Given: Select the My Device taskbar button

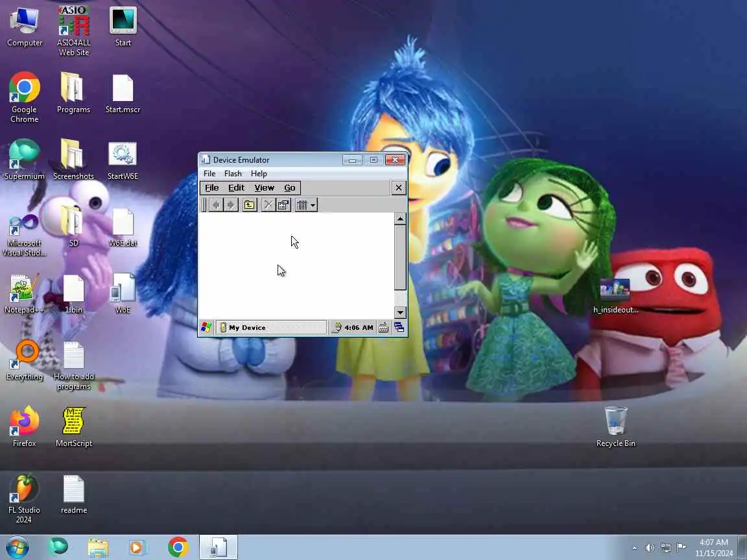Looking at the screenshot, I should (x=272, y=327).
